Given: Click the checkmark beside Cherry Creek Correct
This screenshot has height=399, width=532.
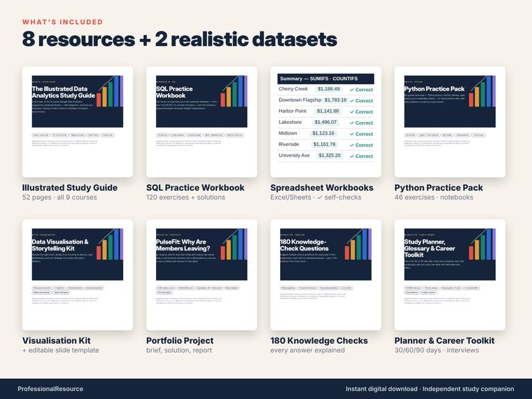Looking at the screenshot, I should click(x=352, y=90).
